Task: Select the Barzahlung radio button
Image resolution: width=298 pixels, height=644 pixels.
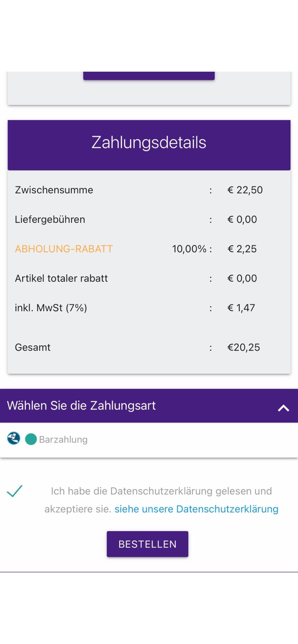Action: click(31, 439)
